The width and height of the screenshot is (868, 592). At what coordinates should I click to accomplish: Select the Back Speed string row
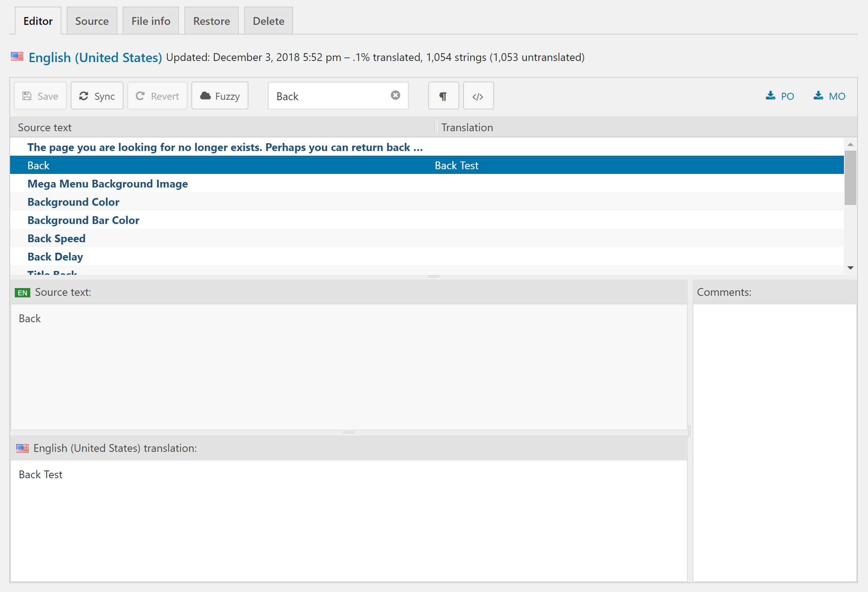[x=56, y=238]
